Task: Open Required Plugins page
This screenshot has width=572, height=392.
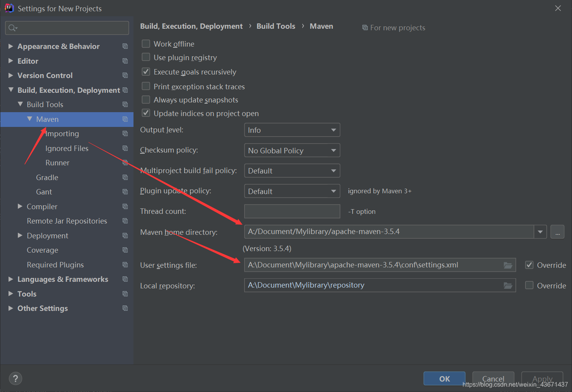Action: [x=55, y=265]
